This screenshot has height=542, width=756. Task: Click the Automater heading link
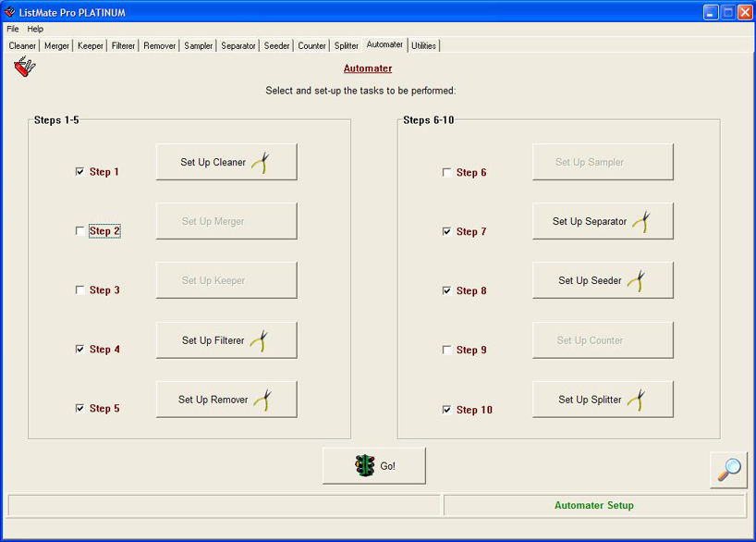coord(368,68)
